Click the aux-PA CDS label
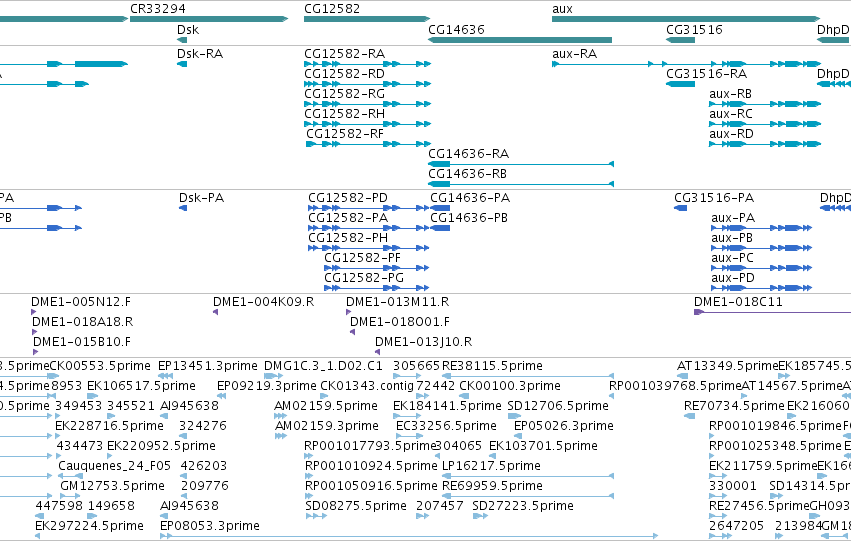The height and width of the screenshot is (541, 851). [x=733, y=218]
